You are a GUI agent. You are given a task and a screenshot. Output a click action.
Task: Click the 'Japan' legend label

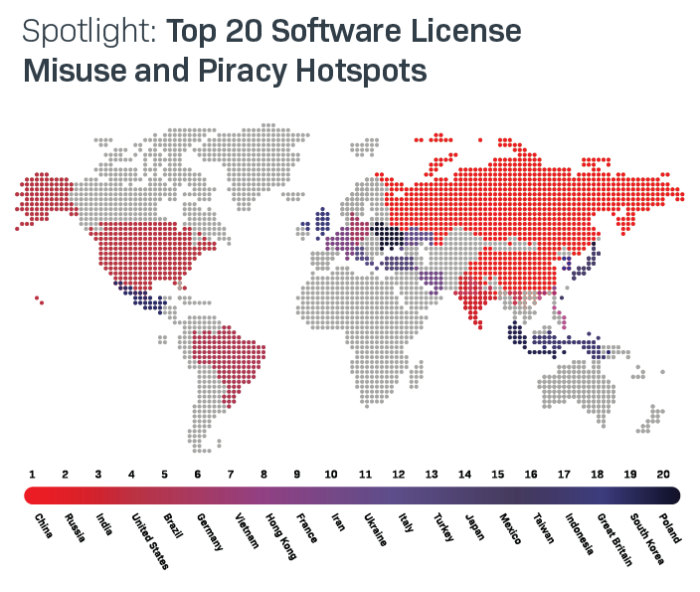(474, 526)
